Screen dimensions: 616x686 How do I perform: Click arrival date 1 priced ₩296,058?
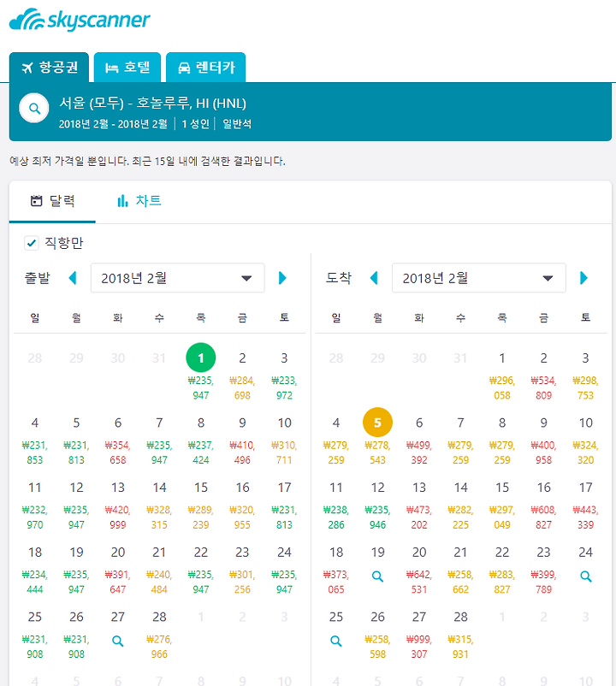tap(502, 376)
